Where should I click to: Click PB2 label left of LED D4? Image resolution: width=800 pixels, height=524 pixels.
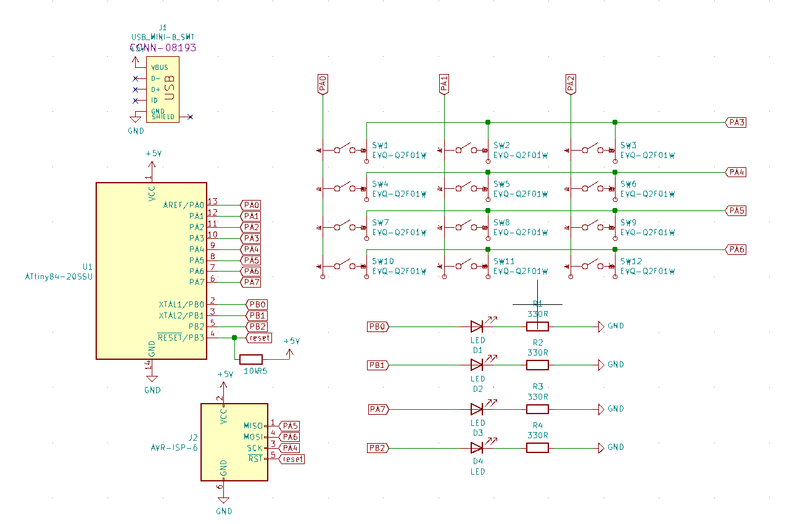point(378,448)
